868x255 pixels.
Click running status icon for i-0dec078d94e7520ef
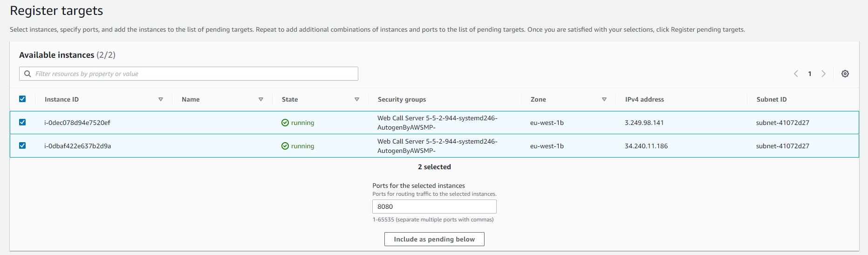(x=285, y=123)
